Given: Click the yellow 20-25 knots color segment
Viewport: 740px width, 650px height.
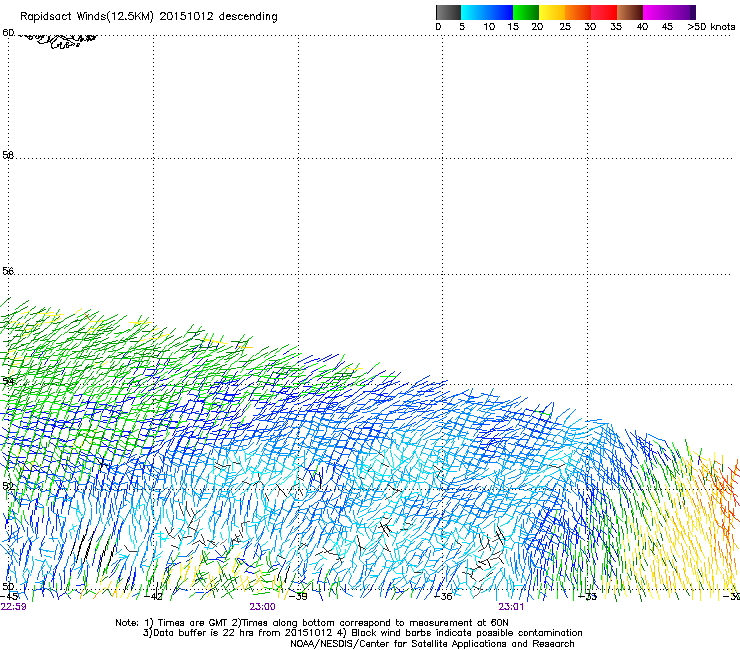Looking at the screenshot, I should [552, 12].
